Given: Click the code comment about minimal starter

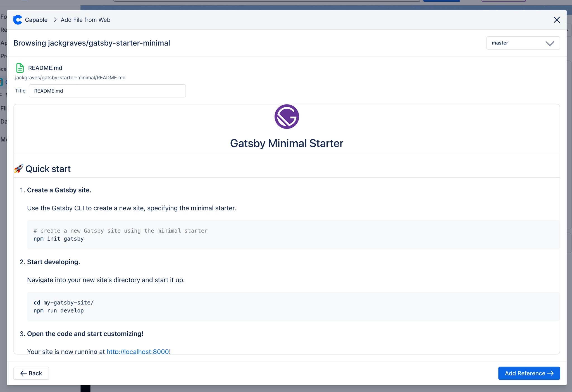Looking at the screenshot, I should (121, 231).
